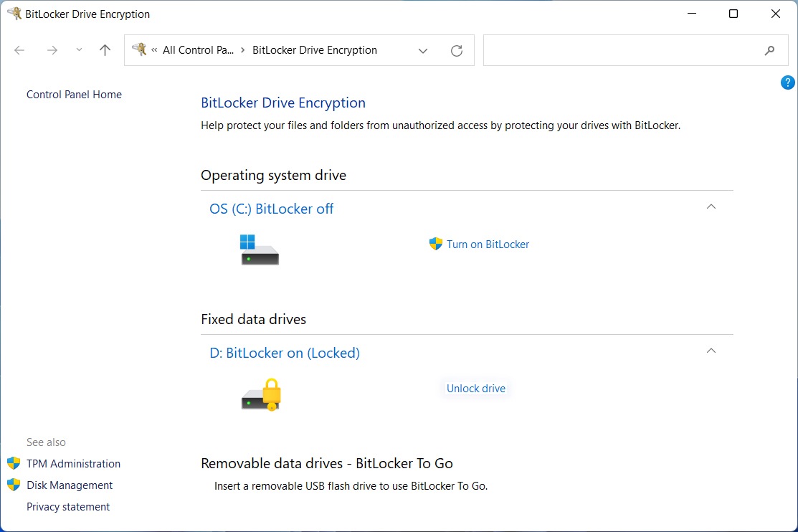Click the Operating system drive heading
This screenshot has height=532, width=798.
coord(273,175)
